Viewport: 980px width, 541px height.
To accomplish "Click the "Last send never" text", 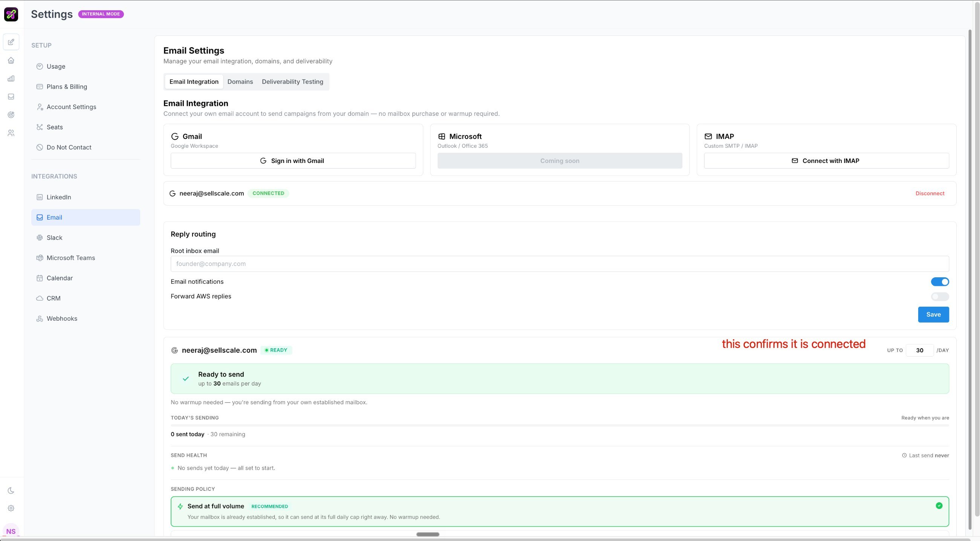I will [x=929, y=455].
